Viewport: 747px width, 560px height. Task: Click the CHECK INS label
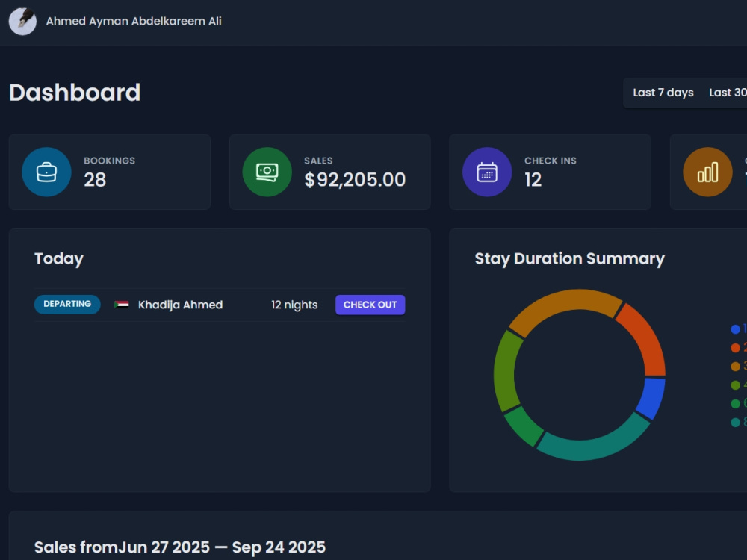[551, 161]
